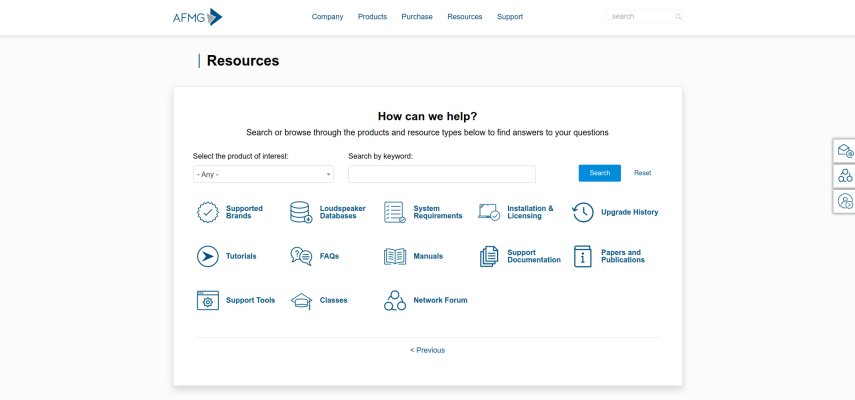This screenshot has width=855, height=400.
Task: Click the FAQs speech bubble icon
Action: click(x=301, y=256)
